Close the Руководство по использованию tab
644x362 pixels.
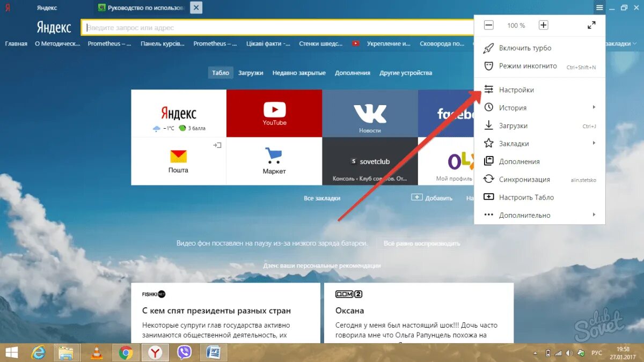click(196, 8)
